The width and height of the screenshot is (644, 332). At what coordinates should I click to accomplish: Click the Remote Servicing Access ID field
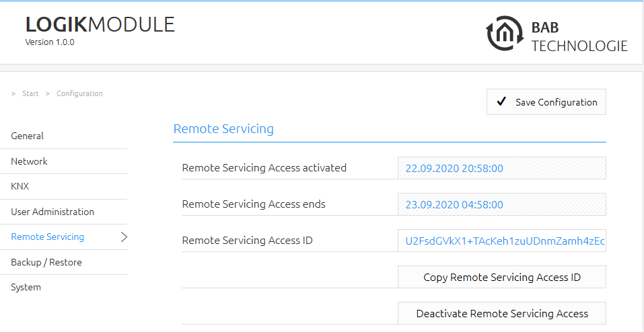coord(501,241)
